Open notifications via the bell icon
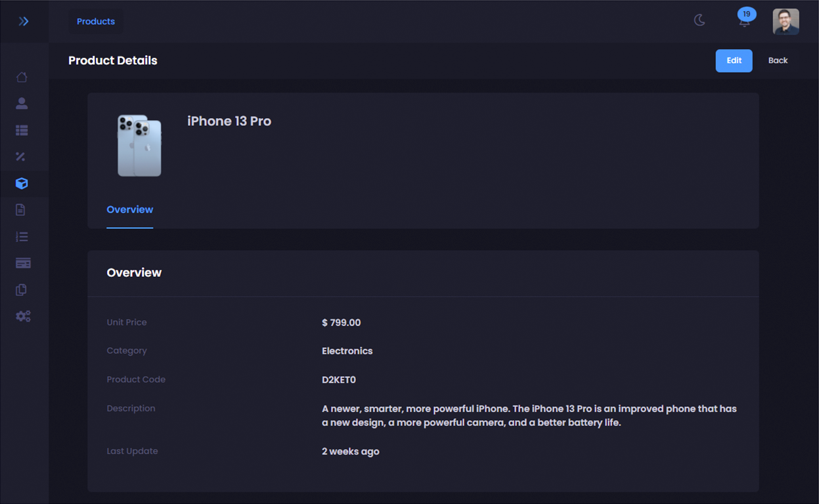Viewport: 819px width, 504px height. (744, 22)
